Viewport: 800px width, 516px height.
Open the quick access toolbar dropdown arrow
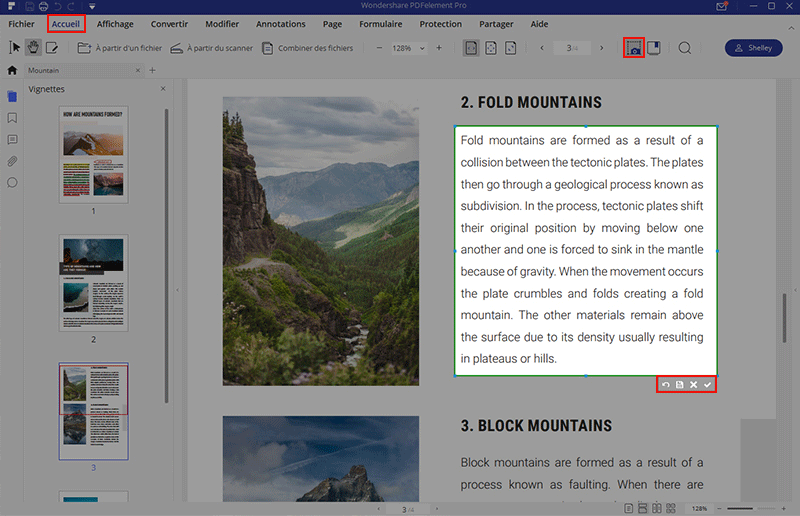point(92,7)
